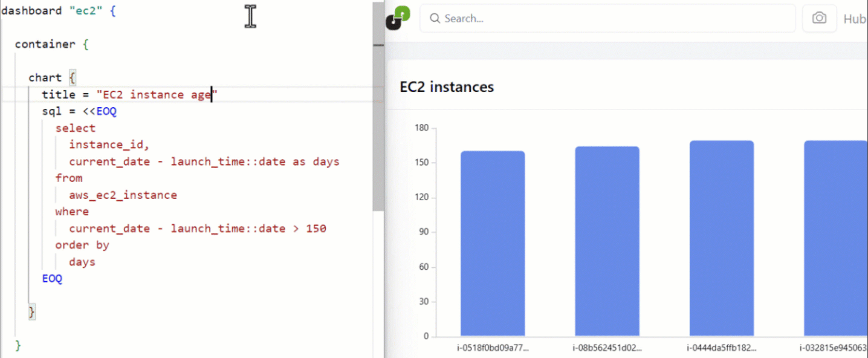The image size is (868, 358).
Task: Click the bar for instance i-0444da5ffb182
Action: click(x=722, y=238)
